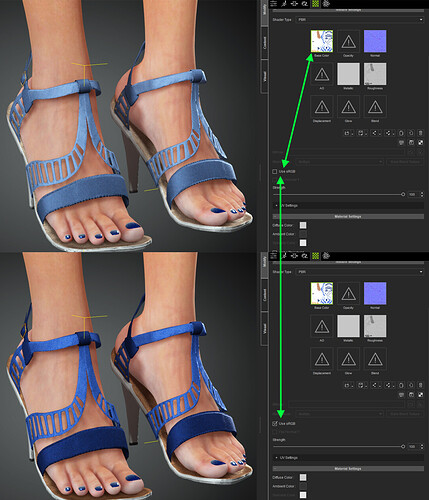This screenshot has height=500, width=429.
Task: Pick the Diffuse Color swatch in upper panel
Action: 303,225
